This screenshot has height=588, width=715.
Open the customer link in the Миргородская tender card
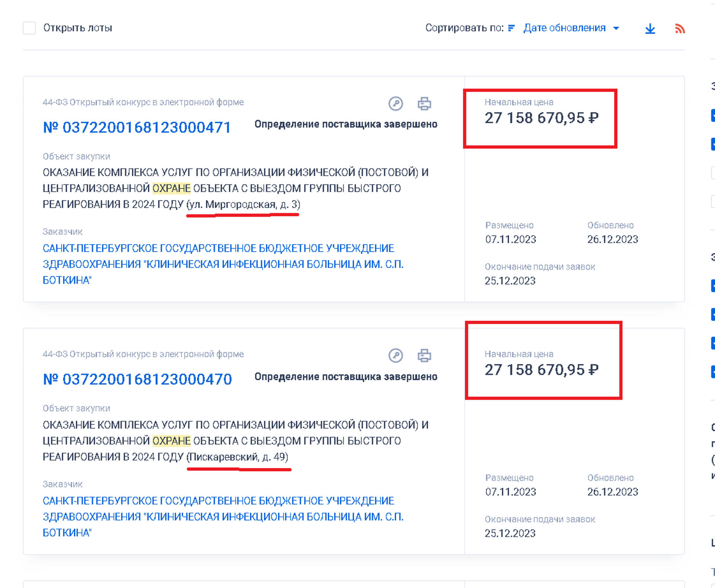223,264
